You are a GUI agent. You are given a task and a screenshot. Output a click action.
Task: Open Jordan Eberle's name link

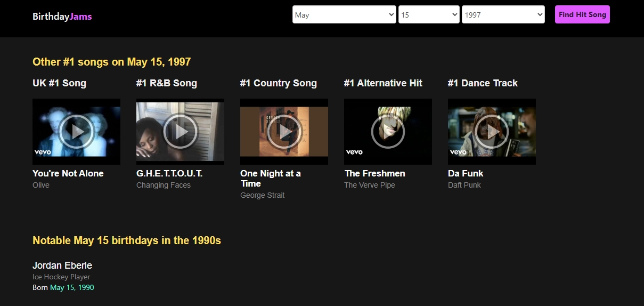tap(62, 265)
